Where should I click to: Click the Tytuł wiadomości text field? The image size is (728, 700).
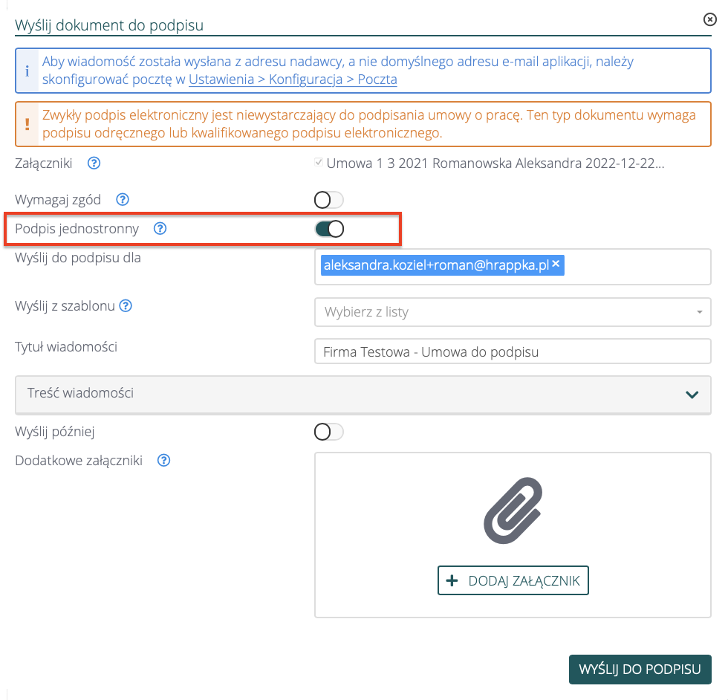513,351
